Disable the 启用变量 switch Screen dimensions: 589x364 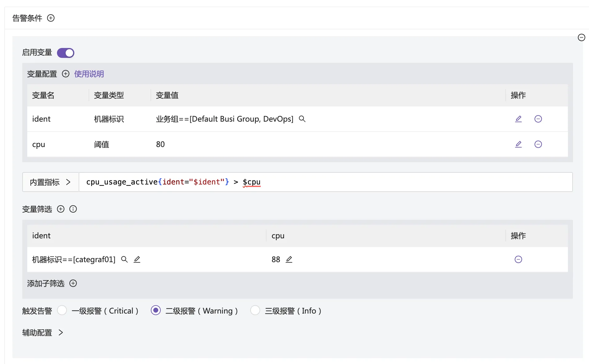(66, 53)
